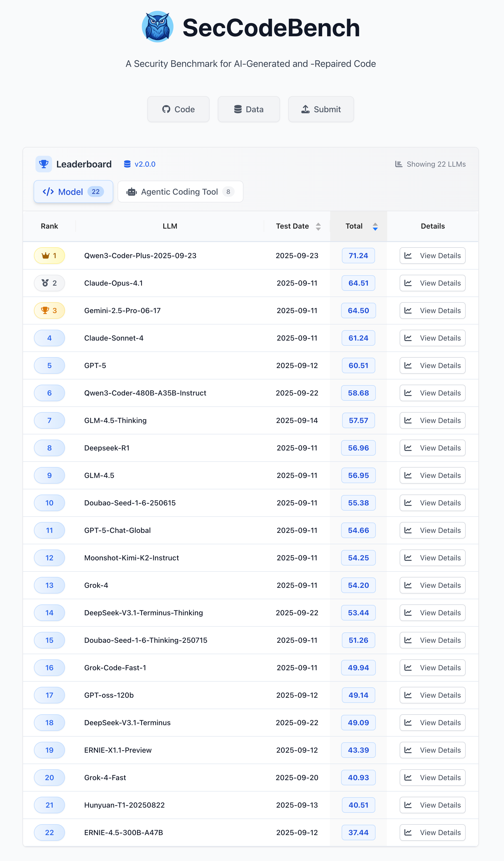Viewport: 504px width, 861px height.
Task: Switch to the Agentic Coding Tool tab
Action: (x=180, y=192)
